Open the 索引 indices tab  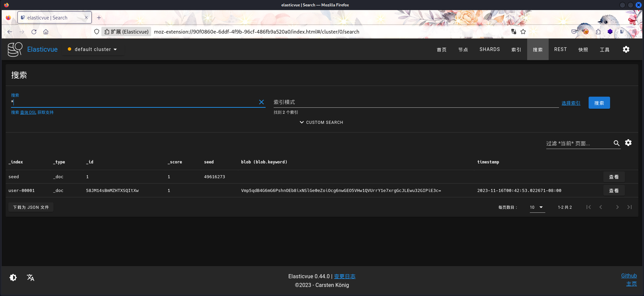pos(516,49)
